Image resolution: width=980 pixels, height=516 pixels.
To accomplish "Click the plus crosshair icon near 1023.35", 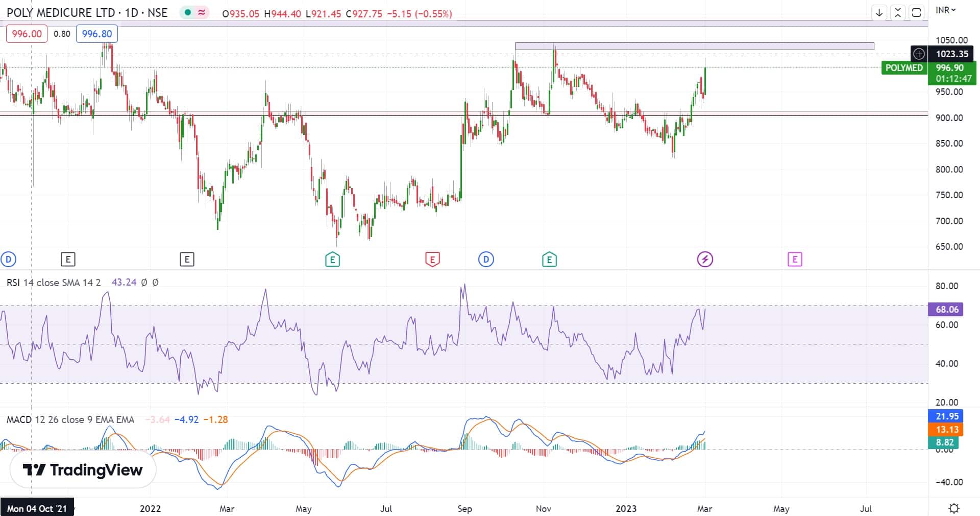I will point(919,54).
